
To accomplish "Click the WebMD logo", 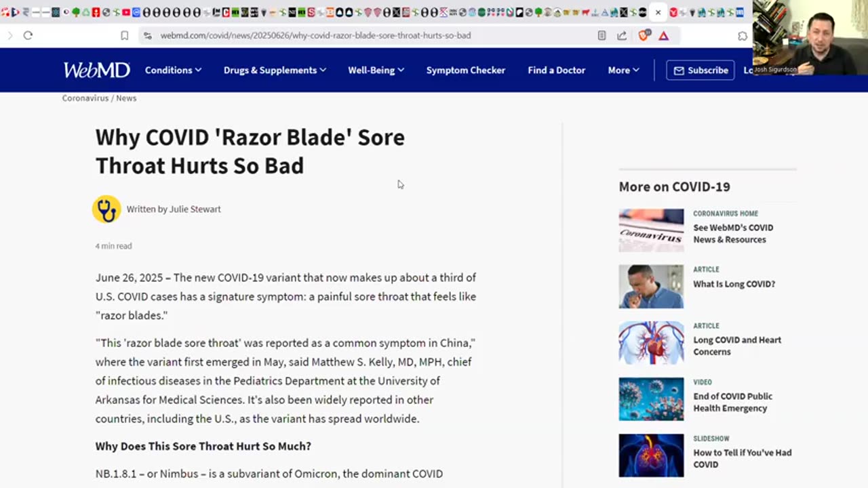I will tap(96, 70).
